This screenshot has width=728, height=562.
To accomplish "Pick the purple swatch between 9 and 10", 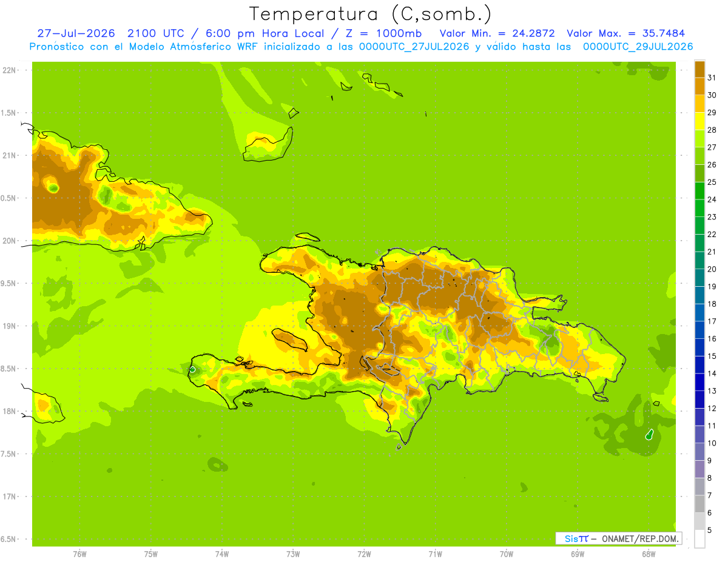I will pyautogui.click(x=699, y=452).
